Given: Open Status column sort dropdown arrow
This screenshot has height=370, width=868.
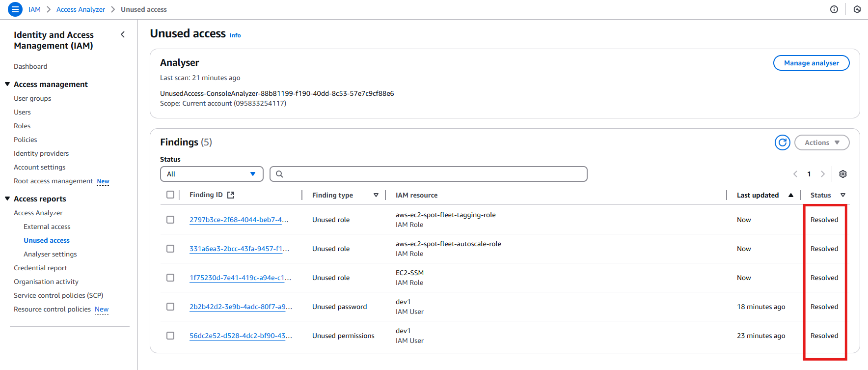Looking at the screenshot, I should (843, 195).
